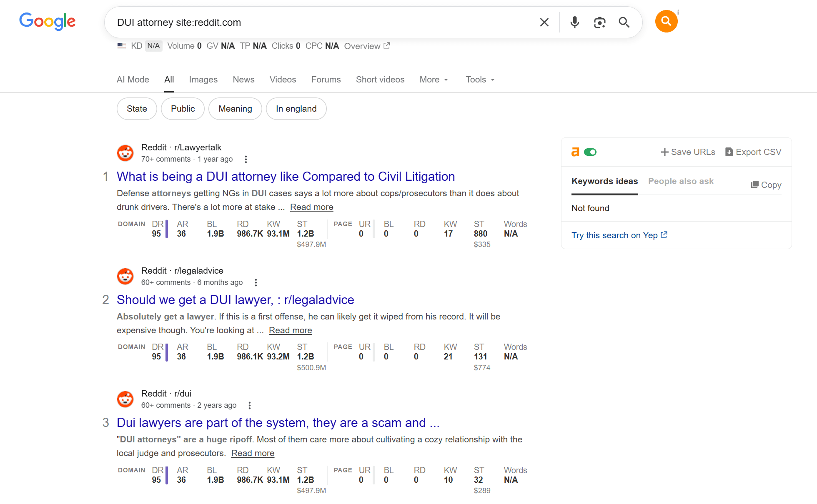817x504 pixels.
Task: Click Export CSV button
Action: [x=753, y=152]
